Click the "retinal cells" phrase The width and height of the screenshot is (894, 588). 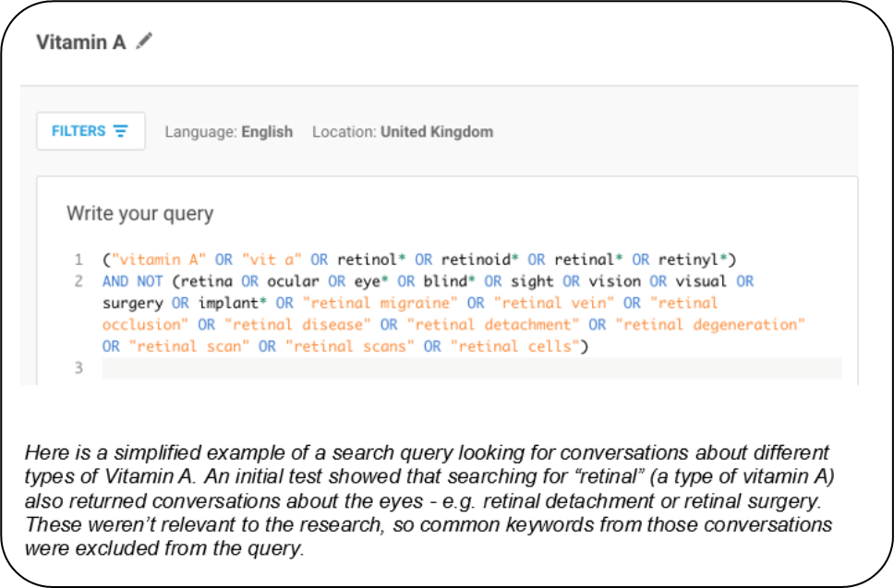pos(514,346)
